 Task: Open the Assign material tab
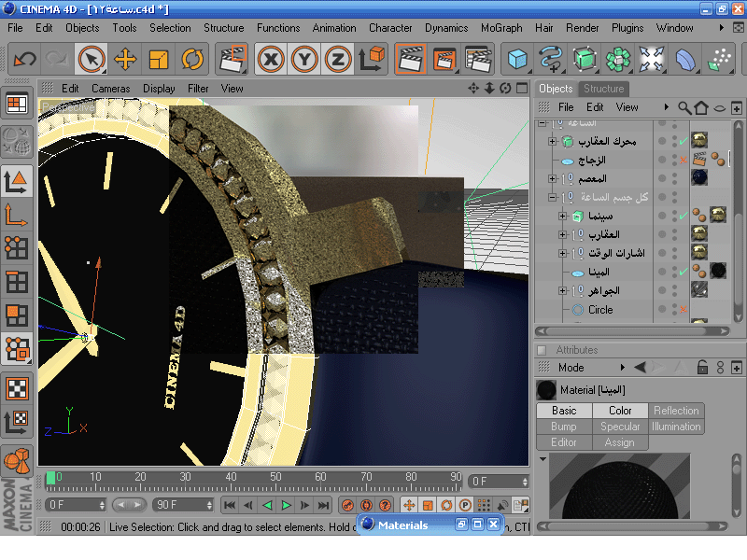click(x=620, y=442)
